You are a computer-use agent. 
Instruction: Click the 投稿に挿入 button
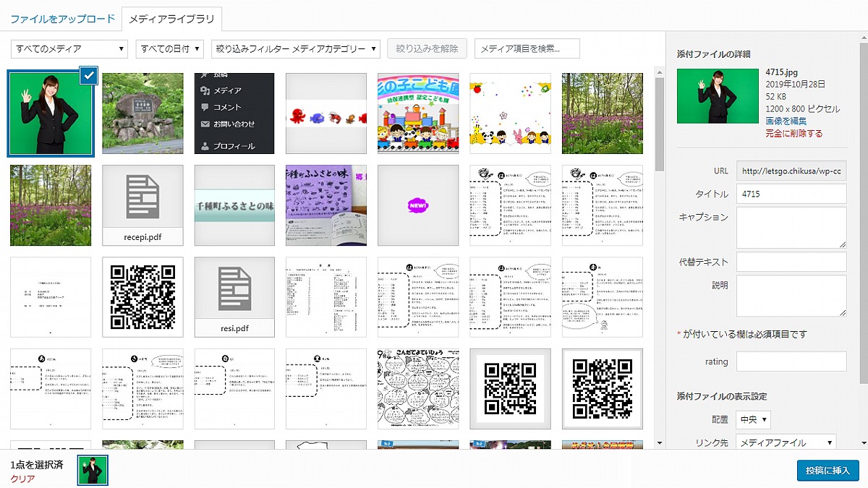click(827, 470)
